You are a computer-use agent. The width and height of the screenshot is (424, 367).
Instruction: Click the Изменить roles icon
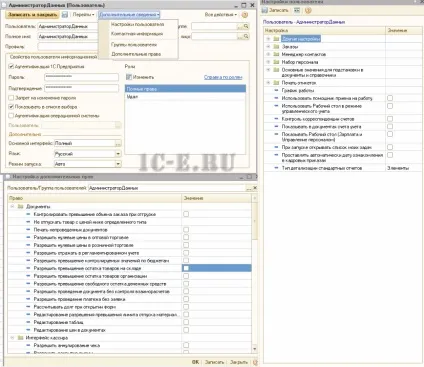pyautogui.click(x=129, y=77)
